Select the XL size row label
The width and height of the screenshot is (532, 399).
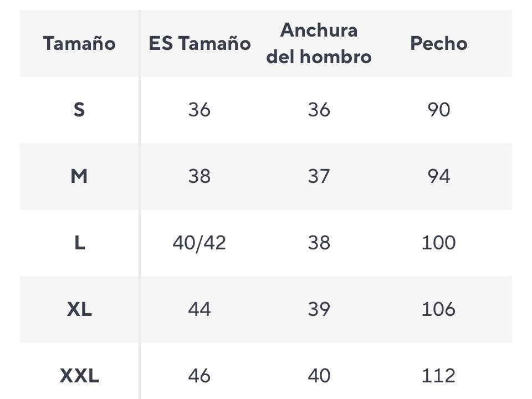79,309
